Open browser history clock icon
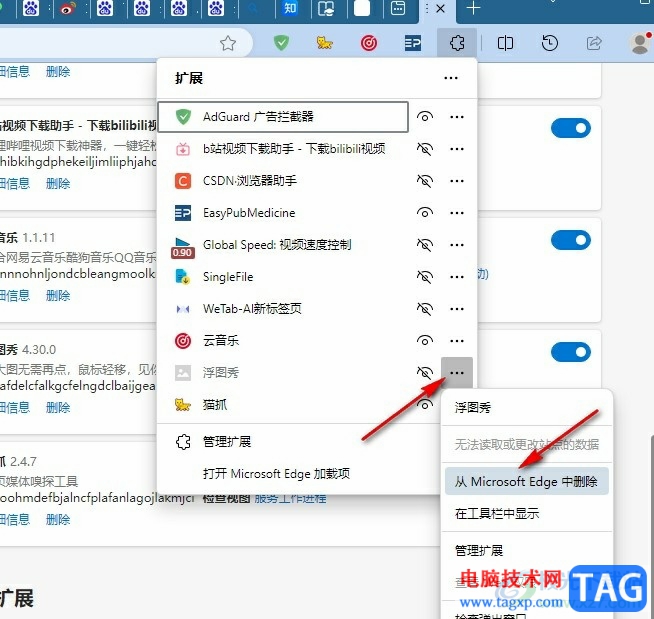654x619 pixels. point(550,43)
